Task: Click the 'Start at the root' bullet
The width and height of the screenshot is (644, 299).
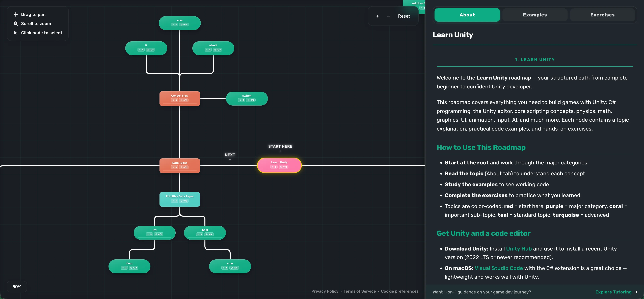Action: pyautogui.click(x=516, y=163)
